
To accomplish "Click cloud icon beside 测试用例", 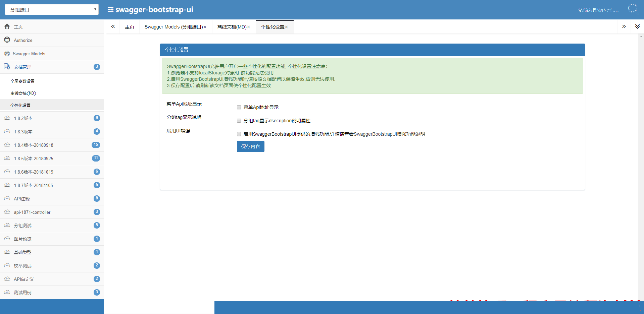I will pos(7,292).
